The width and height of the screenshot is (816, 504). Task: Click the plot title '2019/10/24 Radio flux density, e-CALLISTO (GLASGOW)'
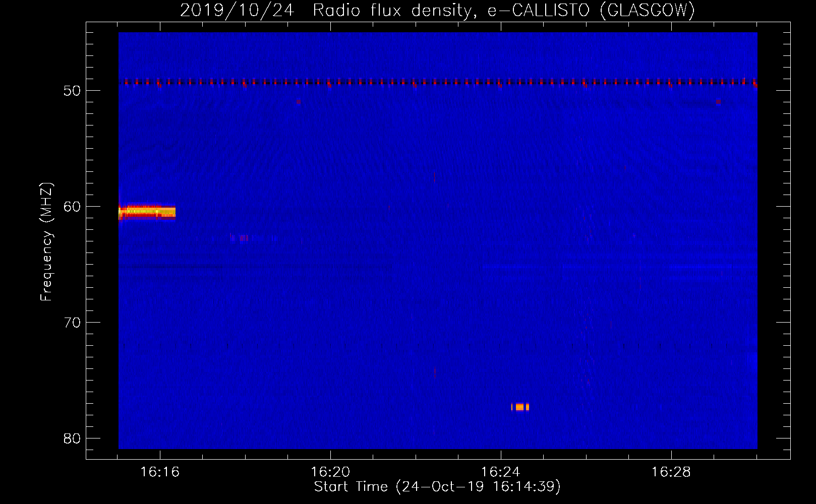click(437, 10)
